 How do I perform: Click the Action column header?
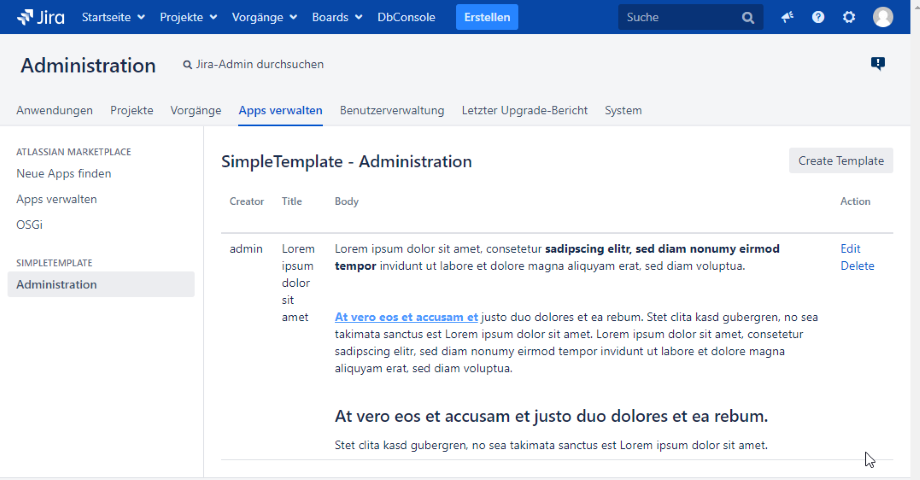pos(855,201)
